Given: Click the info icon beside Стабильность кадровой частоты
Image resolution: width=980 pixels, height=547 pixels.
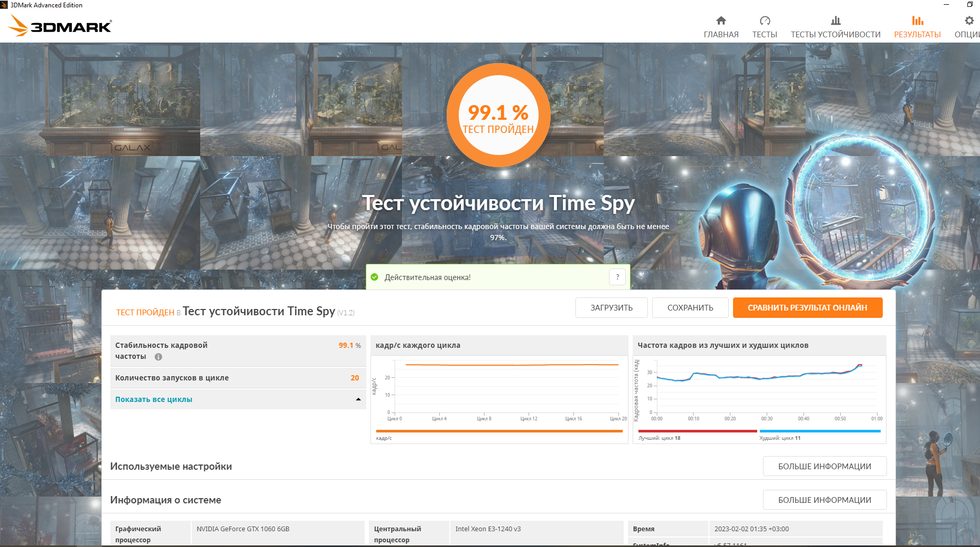Looking at the screenshot, I should (158, 357).
